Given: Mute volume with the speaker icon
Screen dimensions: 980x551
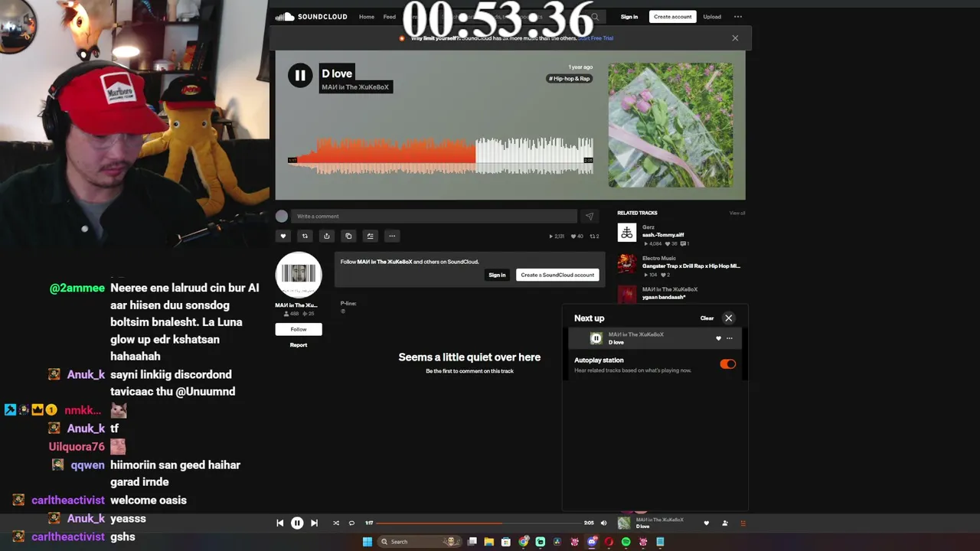Looking at the screenshot, I should click(x=603, y=523).
